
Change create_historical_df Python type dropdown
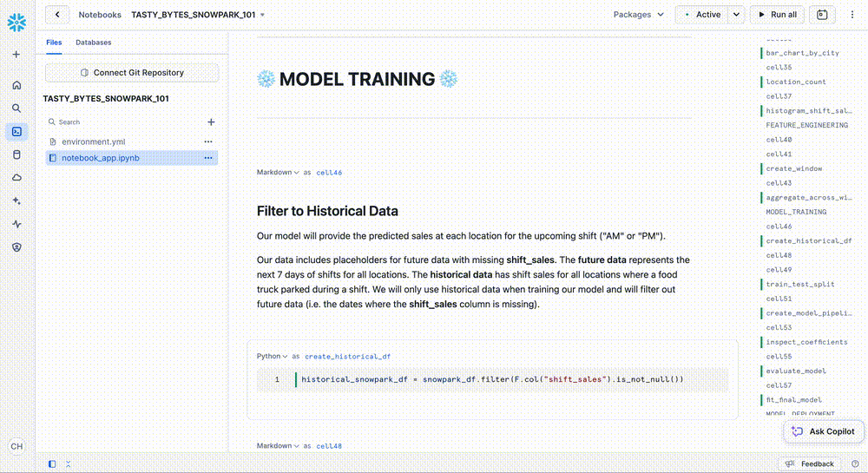(272, 357)
